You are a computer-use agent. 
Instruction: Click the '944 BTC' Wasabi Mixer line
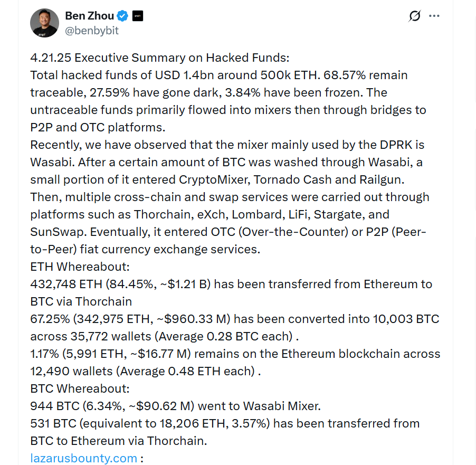click(175, 406)
